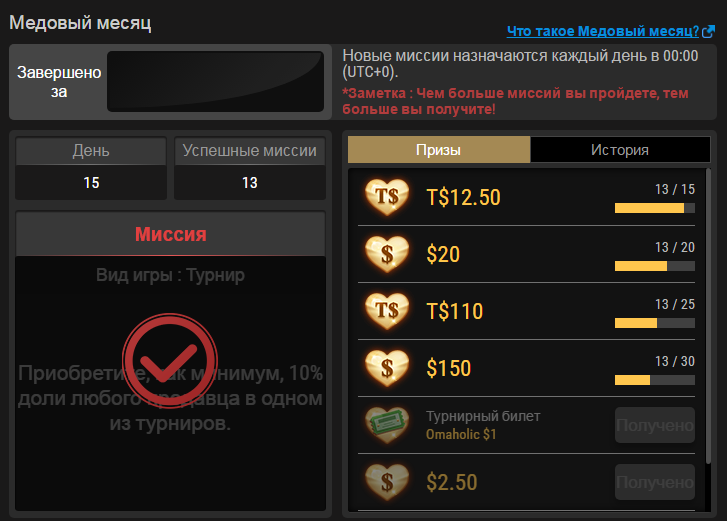Select the T$110 heart prize icon

[387, 311]
